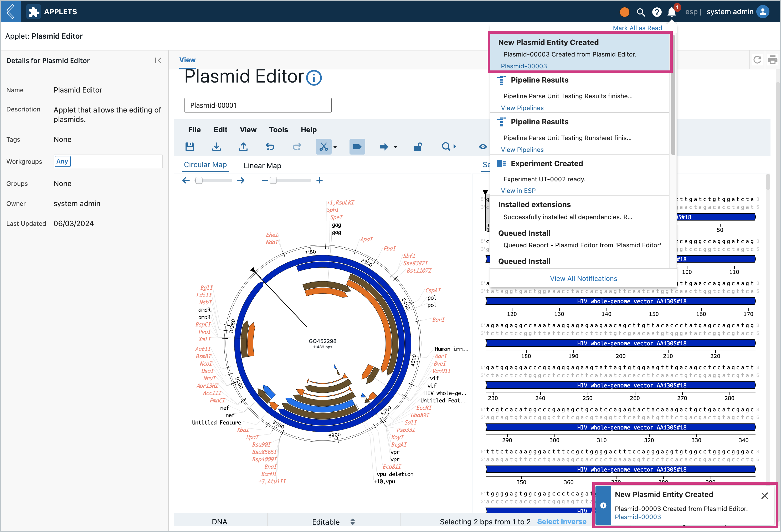Open the File menu
This screenshot has height=532, width=781.
click(194, 130)
